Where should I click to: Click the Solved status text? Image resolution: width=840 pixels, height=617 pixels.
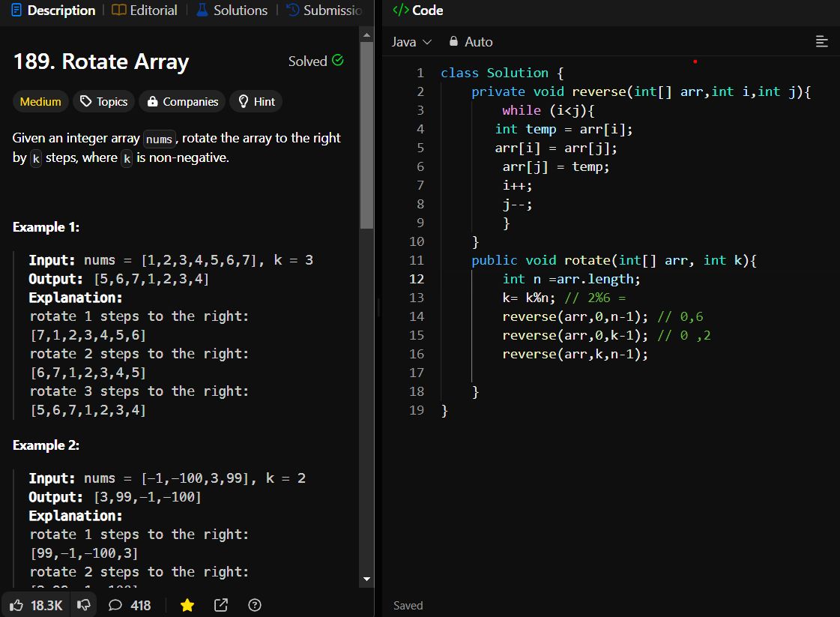(x=307, y=61)
